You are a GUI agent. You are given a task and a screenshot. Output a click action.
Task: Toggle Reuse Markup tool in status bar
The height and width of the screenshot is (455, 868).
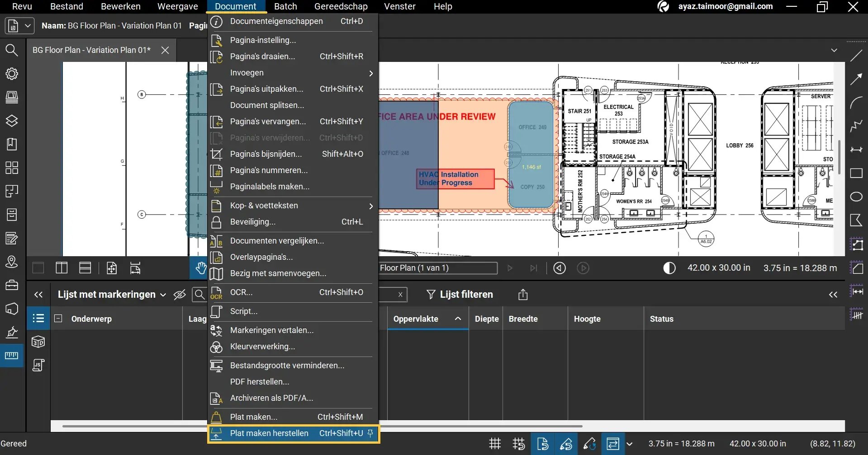pyautogui.click(x=589, y=444)
